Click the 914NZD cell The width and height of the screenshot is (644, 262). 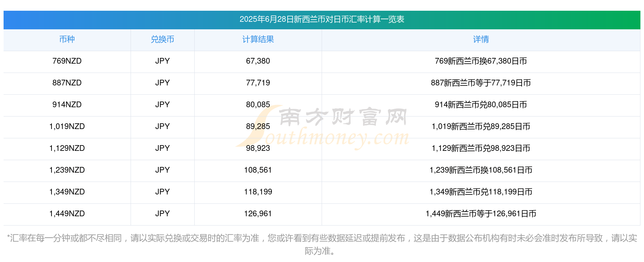point(67,105)
